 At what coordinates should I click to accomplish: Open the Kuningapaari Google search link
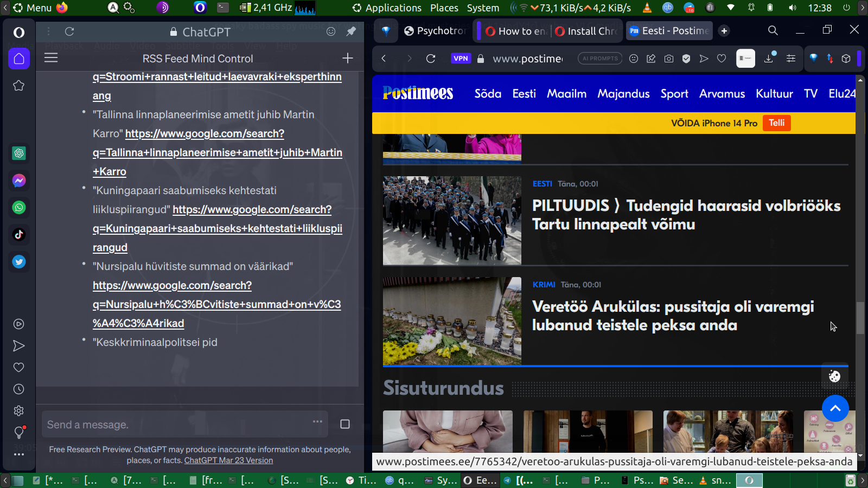[217, 228]
